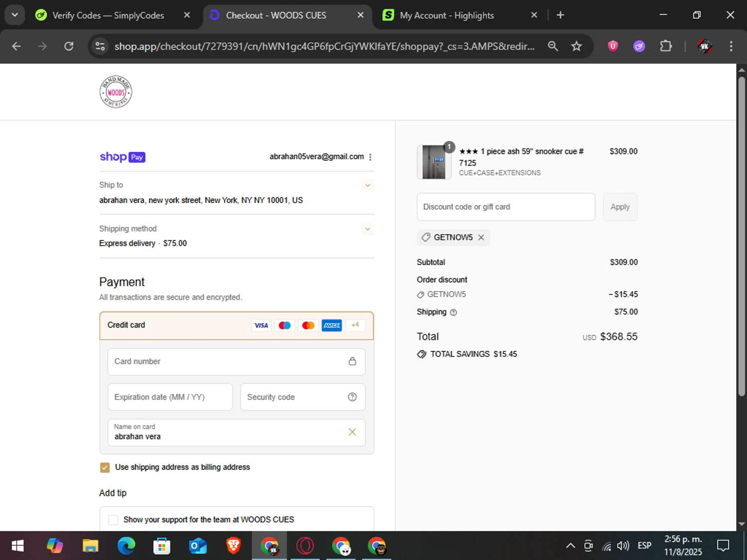747x560 pixels.
Task: Click the TOTAL SAVINGS $15.45 text
Action: (x=474, y=354)
